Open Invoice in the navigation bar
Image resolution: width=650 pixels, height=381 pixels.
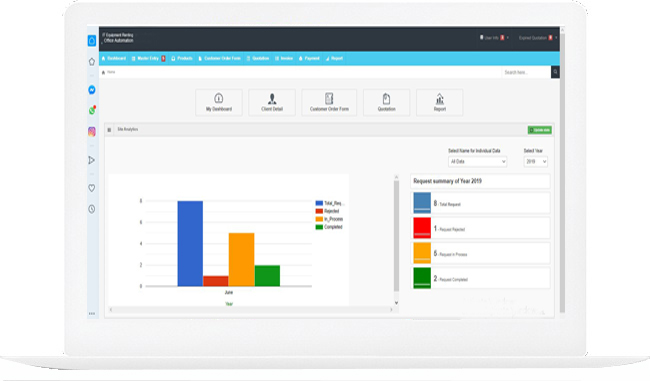284,58
